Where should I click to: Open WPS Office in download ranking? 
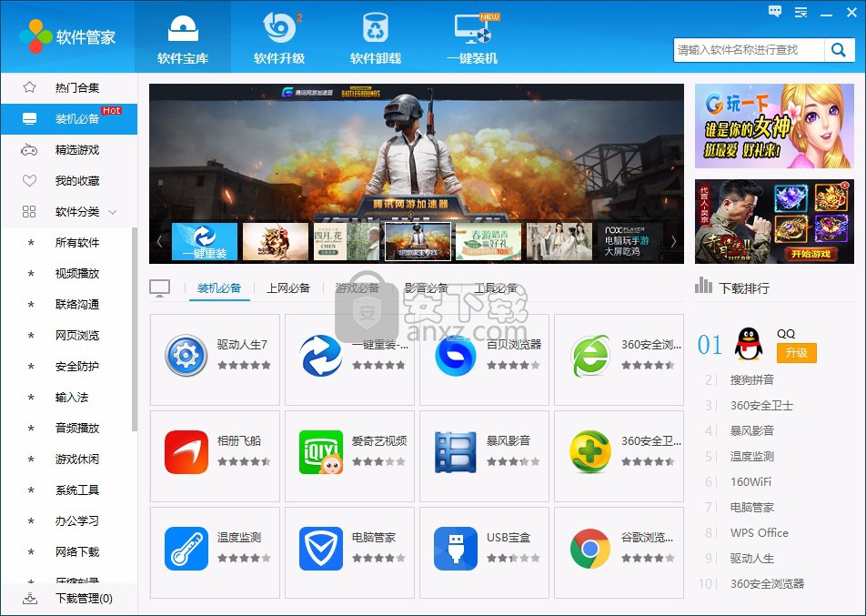coord(760,533)
